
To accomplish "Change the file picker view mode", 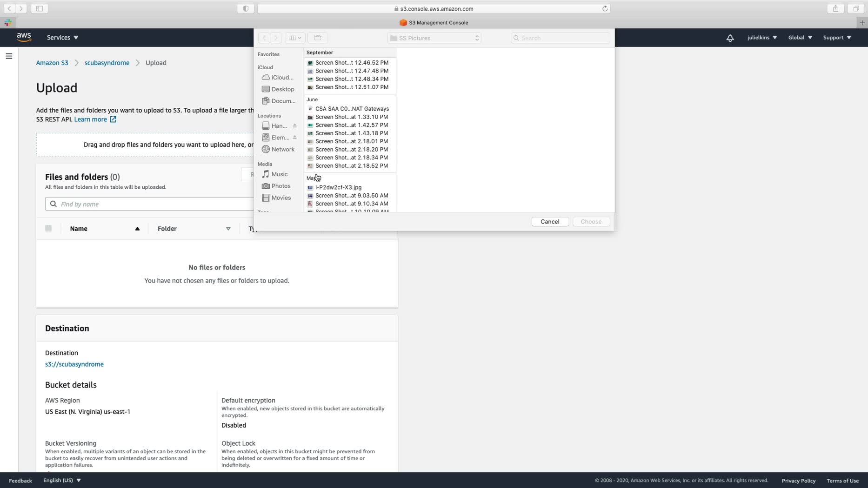I will (295, 38).
